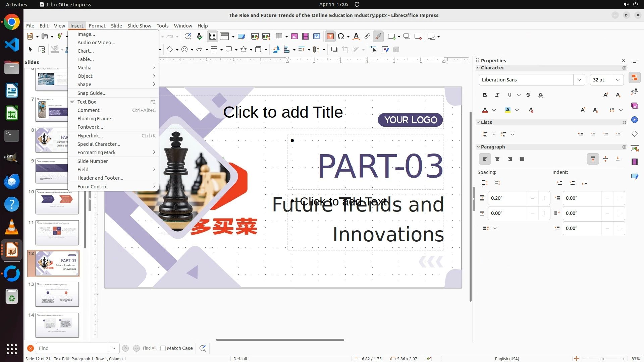Click the Insert Hyperlink chain icon
Viewport: 644px width, 362px height.
pos(367,37)
